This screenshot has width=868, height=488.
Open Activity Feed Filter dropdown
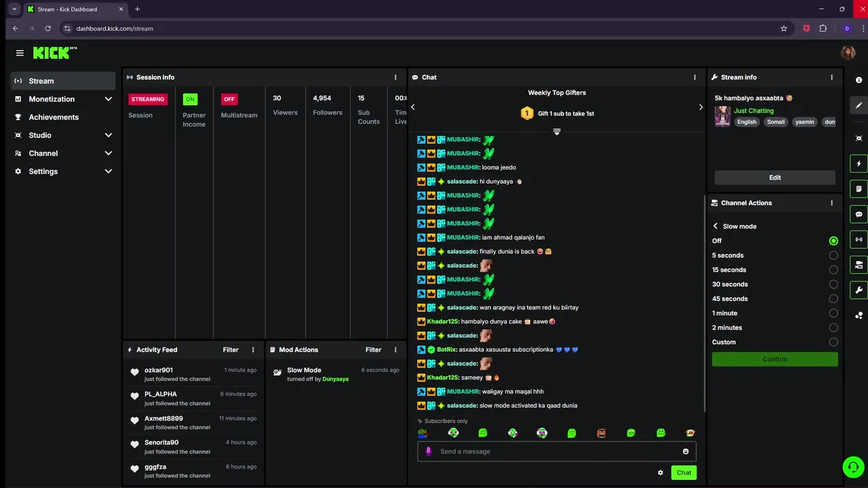pos(231,350)
